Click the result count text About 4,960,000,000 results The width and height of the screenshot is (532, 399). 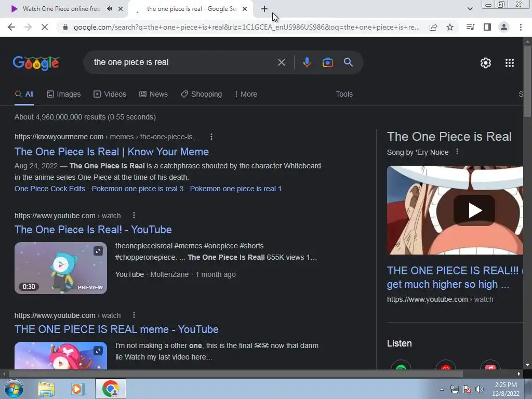pos(85,117)
